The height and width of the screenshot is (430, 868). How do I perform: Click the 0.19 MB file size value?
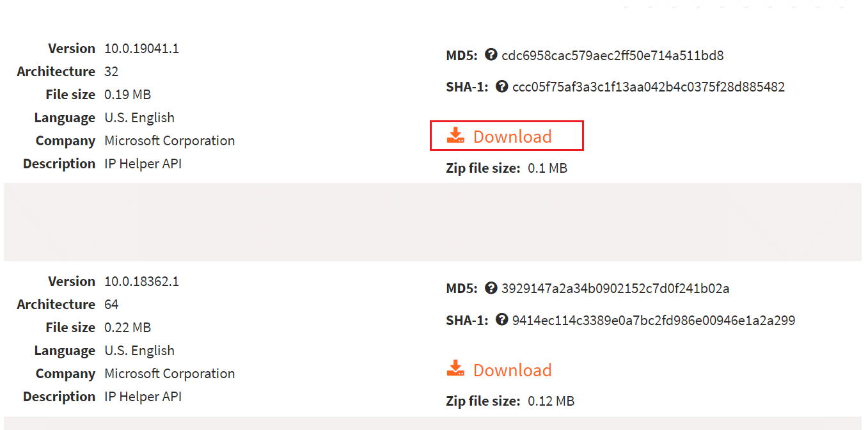(127, 95)
